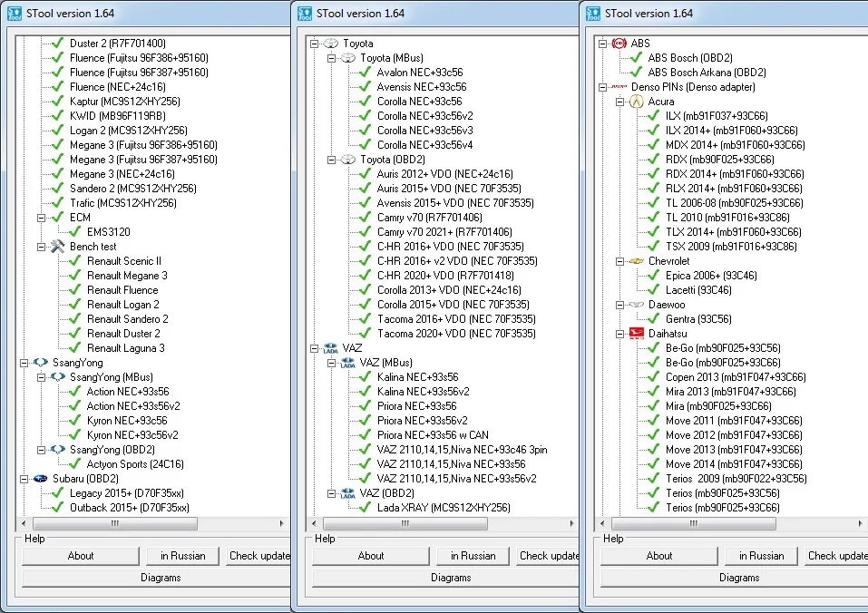Viewport: 868px width, 613px height.
Task: Click the VAZ (OBD2) Lada icon
Action: [348, 493]
